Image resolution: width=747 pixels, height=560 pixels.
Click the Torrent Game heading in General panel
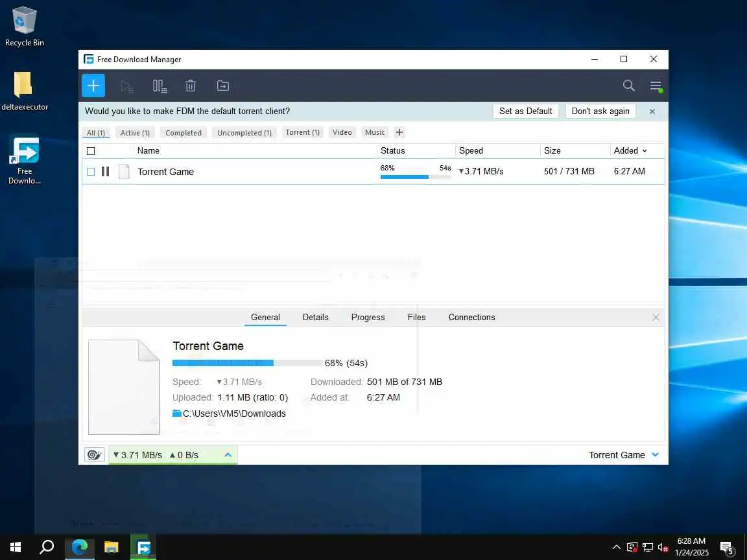208,346
